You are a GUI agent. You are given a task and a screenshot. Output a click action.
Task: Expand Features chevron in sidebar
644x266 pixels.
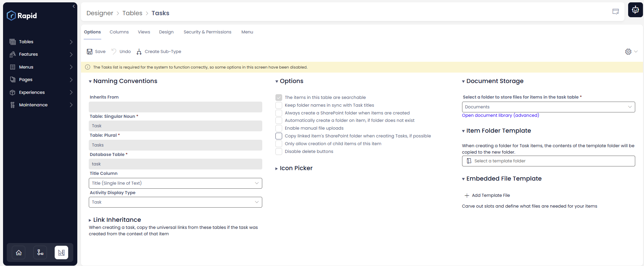pyautogui.click(x=71, y=54)
